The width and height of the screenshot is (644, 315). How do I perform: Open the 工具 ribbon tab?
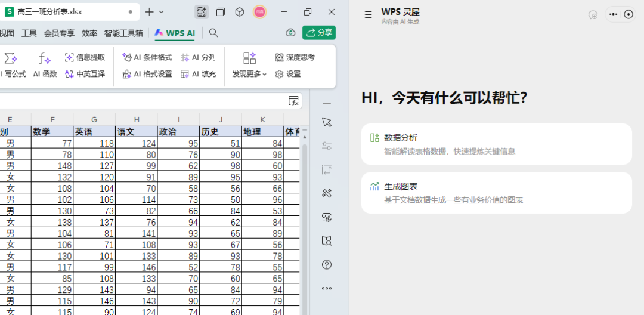(29, 33)
